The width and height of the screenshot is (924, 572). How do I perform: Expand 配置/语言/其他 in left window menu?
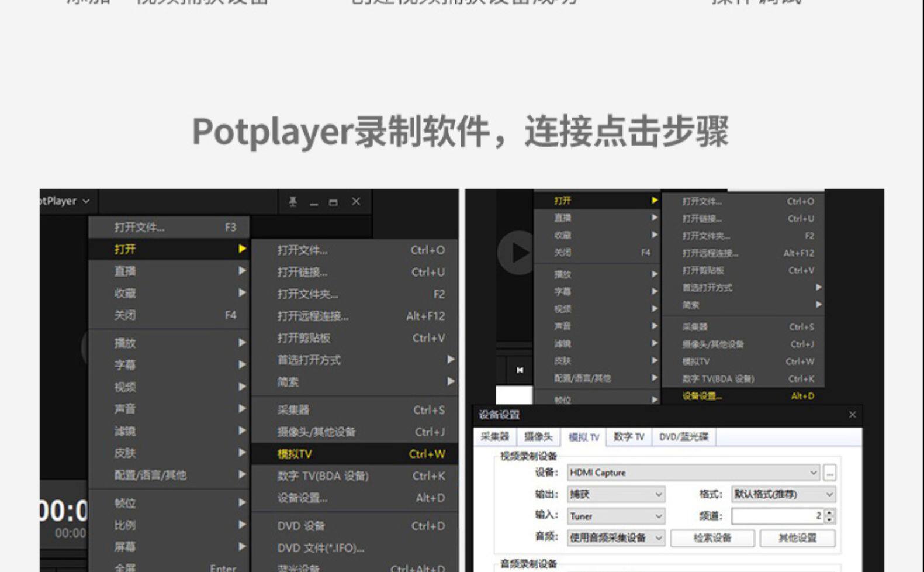pyautogui.click(x=169, y=475)
